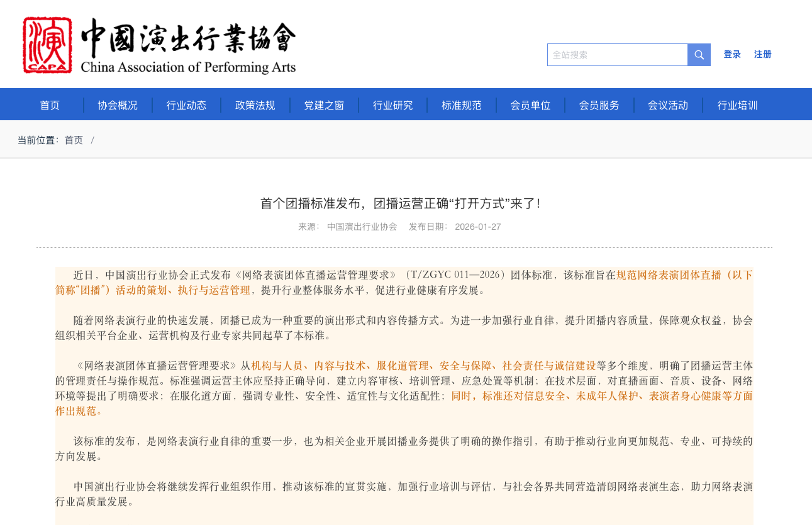Image resolution: width=812 pixels, height=525 pixels.
Task: Focus the 全站搜索 search input field
Action: (617, 55)
